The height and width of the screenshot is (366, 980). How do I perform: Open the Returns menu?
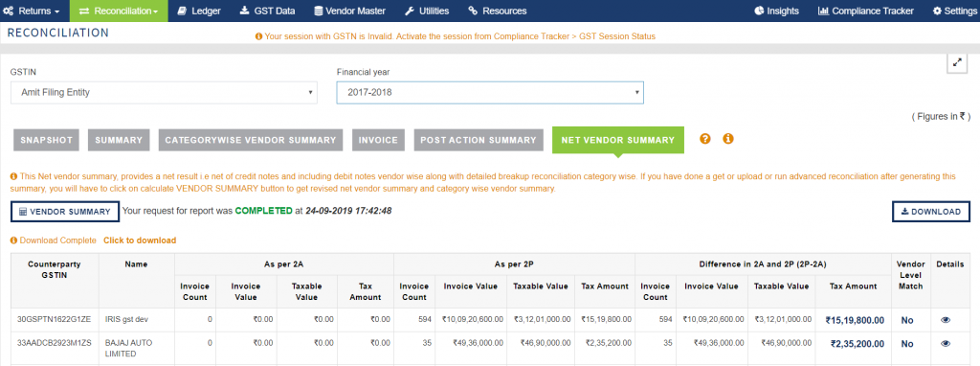tap(32, 11)
